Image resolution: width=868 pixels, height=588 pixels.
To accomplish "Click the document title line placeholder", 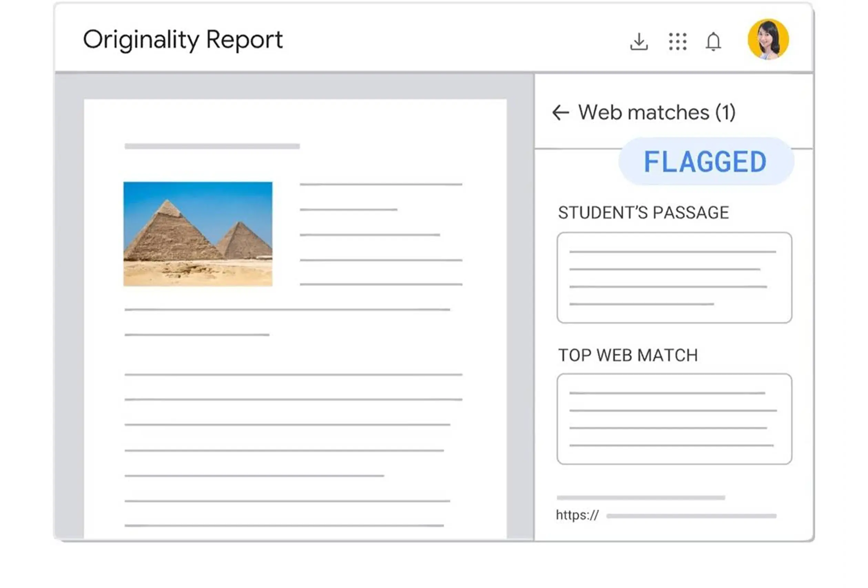I will coord(212,146).
